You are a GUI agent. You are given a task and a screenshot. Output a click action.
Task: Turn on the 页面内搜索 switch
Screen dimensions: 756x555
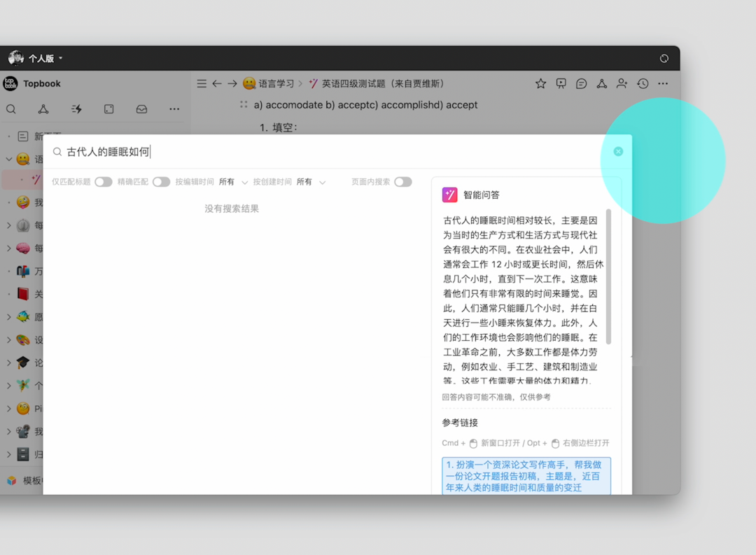tap(402, 182)
